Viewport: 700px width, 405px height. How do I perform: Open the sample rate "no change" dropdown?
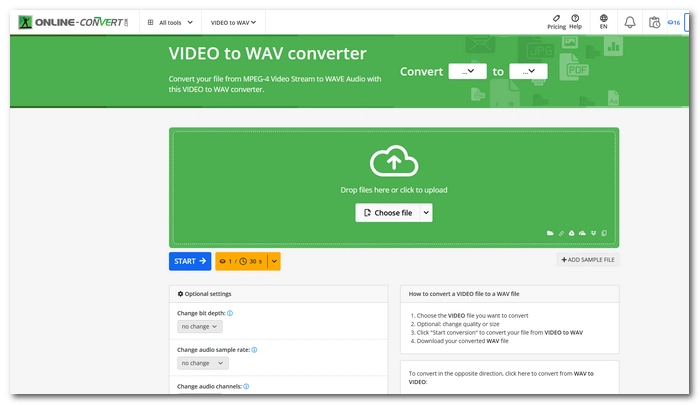(x=203, y=363)
